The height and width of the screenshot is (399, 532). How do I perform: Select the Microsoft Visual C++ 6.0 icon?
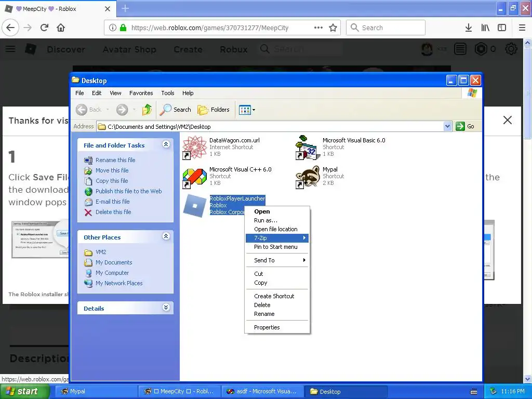point(195,177)
